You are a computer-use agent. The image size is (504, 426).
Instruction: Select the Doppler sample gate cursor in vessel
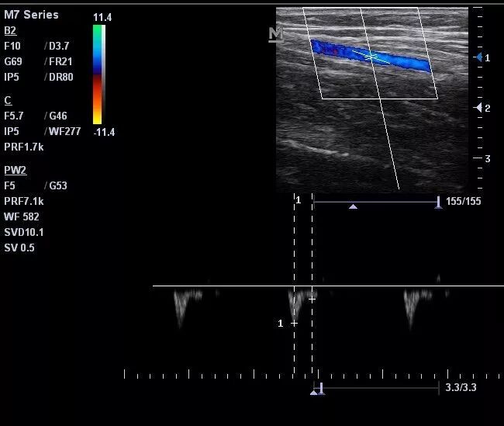pyautogui.click(x=371, y=57)
